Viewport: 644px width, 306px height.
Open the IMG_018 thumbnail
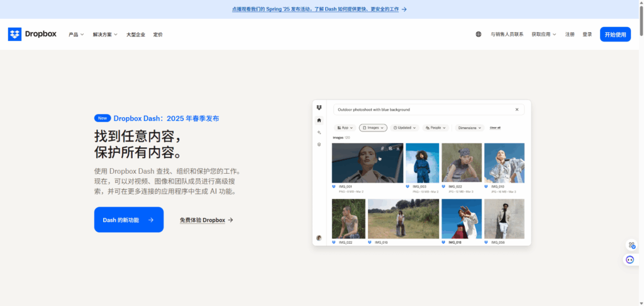pyautogui.click(x=462, y=219)
